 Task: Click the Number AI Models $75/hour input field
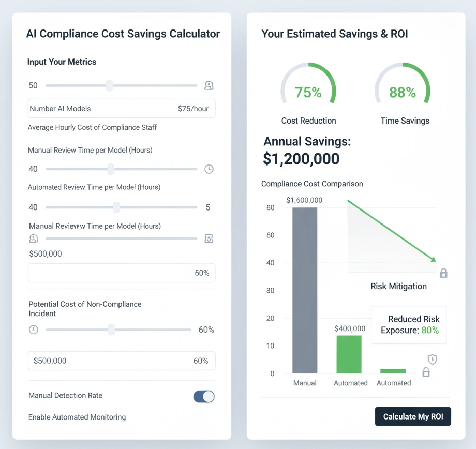pos(121,108)
